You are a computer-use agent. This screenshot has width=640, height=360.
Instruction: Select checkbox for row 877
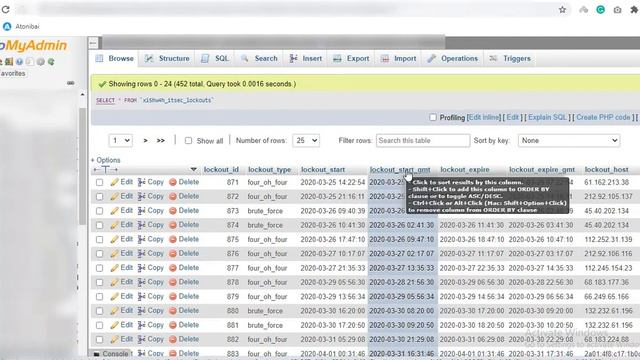100,268
